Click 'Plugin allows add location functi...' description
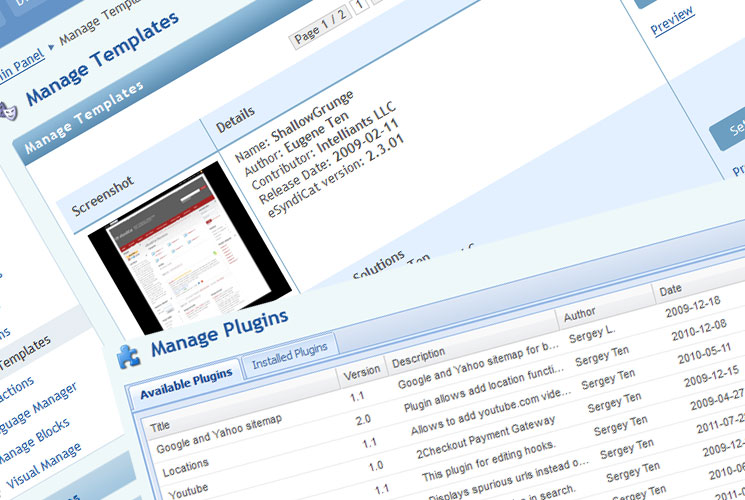 coord(484,389)
